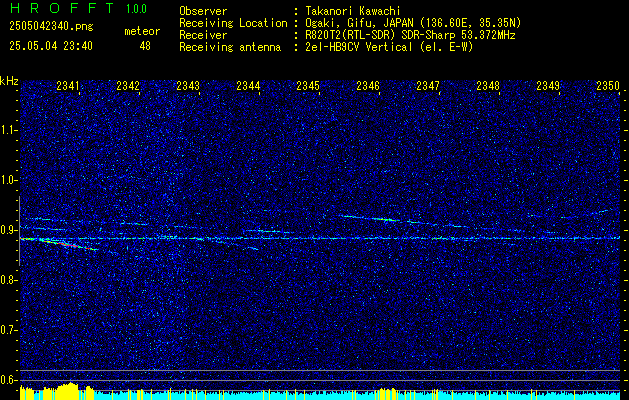Click the 1.1 kHz frequency label
This screenshot has height=400, width=629.
tap(8, 130)
